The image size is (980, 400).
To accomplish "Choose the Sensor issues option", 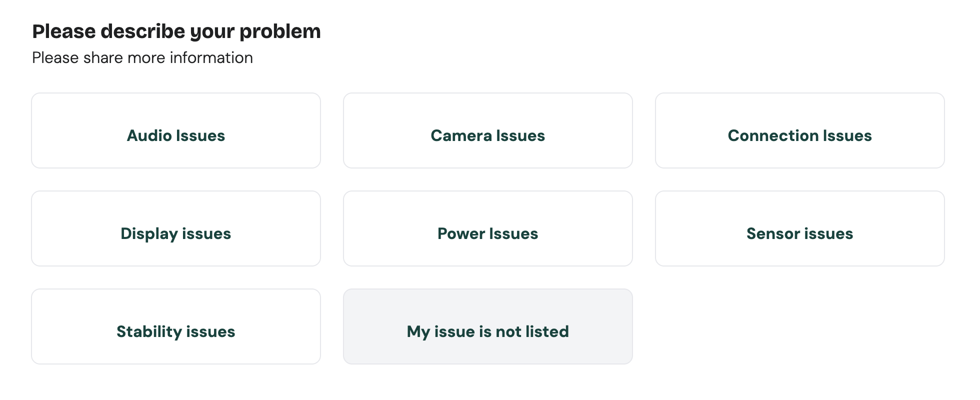I will [x=799, y=229].
